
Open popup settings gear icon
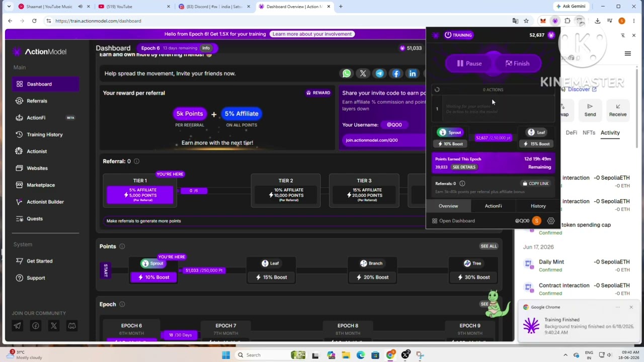[551, 221]
